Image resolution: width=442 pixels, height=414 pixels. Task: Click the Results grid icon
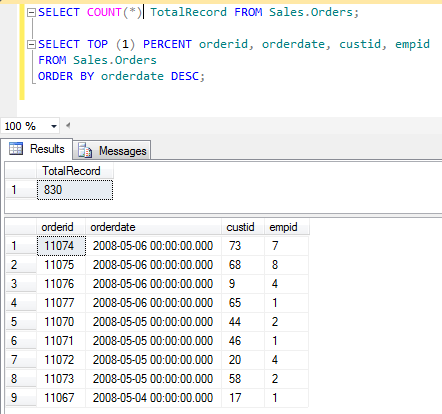(16, 149)
